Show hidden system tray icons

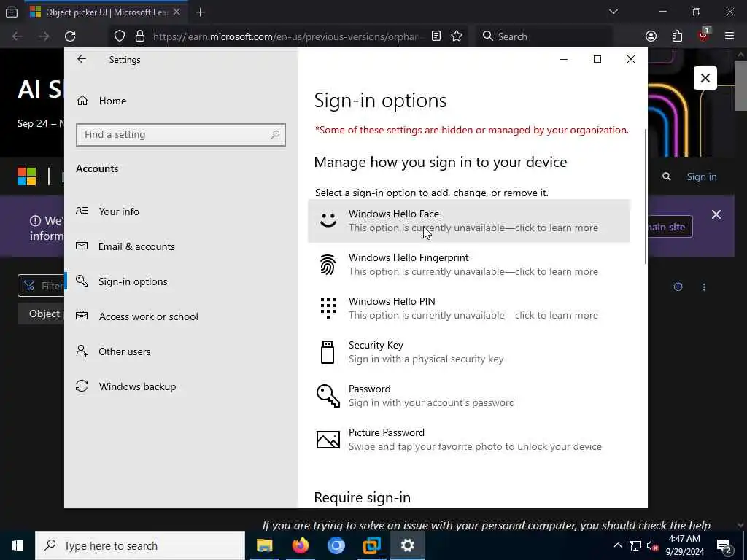pyautogui.click(x=617, y=545)
